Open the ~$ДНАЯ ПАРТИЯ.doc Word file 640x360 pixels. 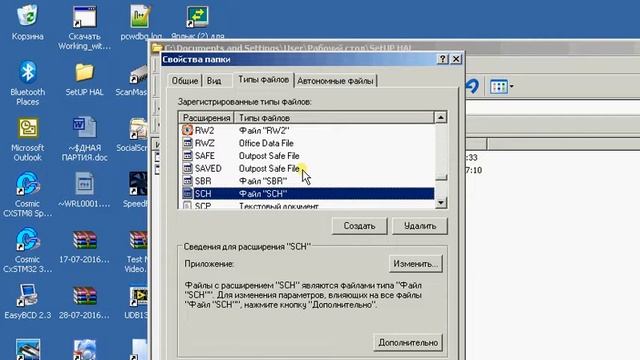(84, 127)
